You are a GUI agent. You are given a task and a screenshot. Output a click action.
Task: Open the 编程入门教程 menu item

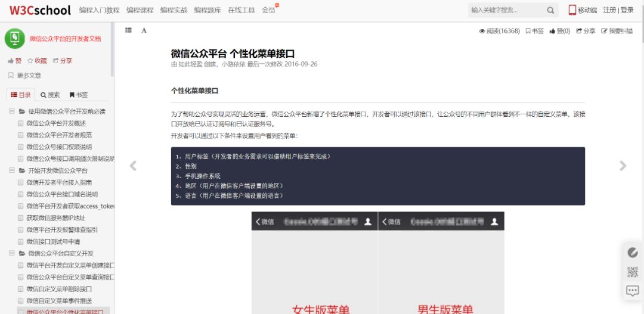pos(99,10)
